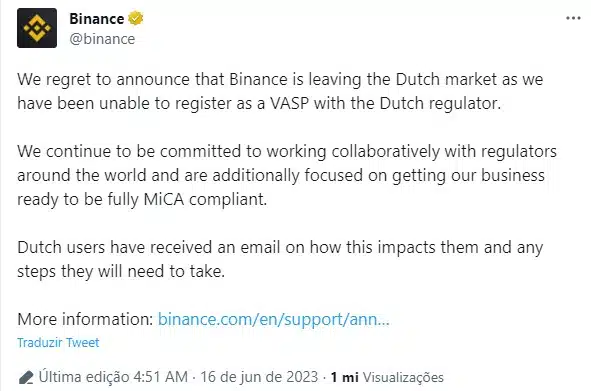Click the More information label
Image resolution: width=591 pixels, height=391 pixels.
tap(85, 319)
